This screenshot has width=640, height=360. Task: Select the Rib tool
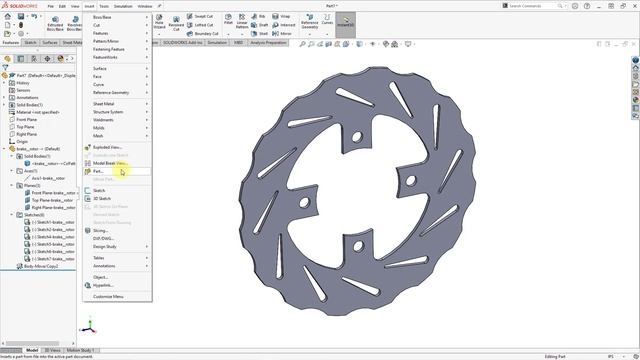258,16
